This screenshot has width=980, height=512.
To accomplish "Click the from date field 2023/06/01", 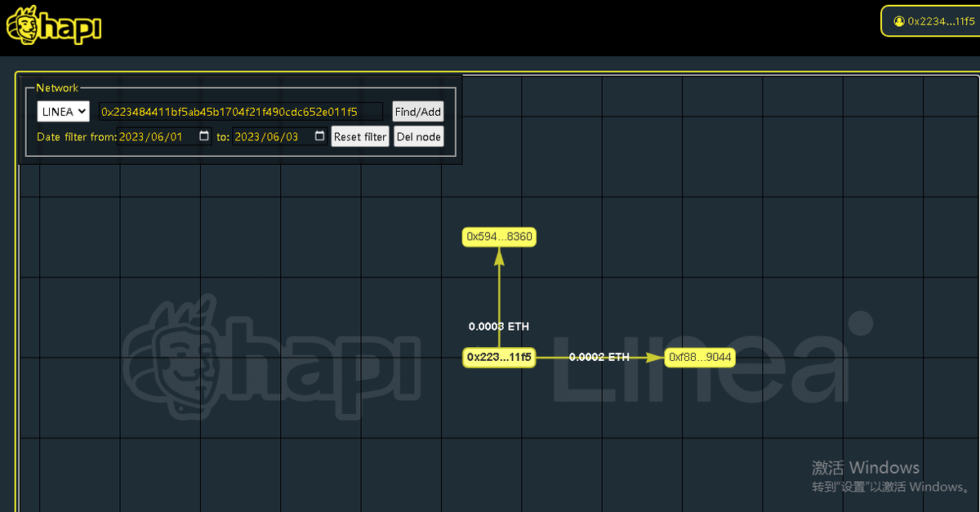I will pyautogui.click(x=164, y=136).
